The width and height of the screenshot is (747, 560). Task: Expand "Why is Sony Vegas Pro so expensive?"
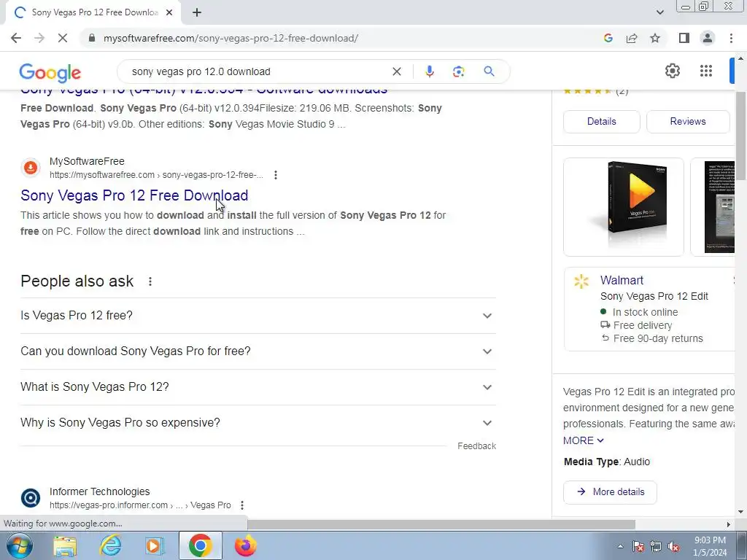click(258, 423)
